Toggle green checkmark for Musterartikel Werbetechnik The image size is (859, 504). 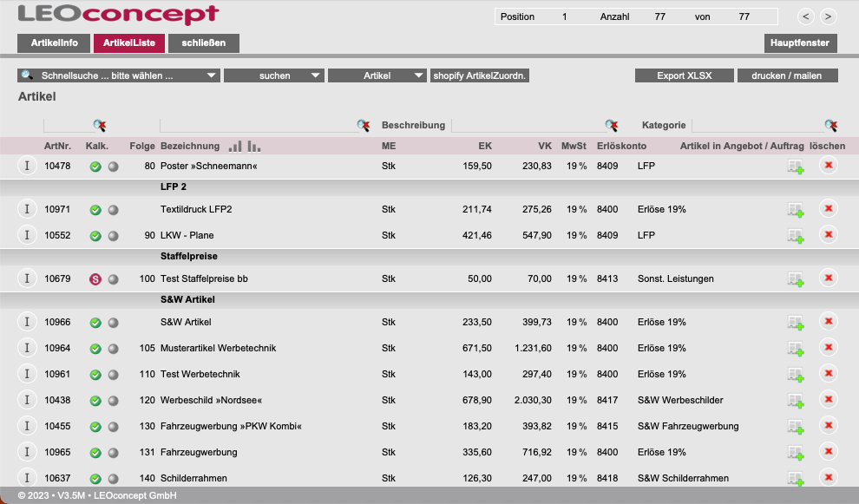pyautogui.click(x=95, y=349)
